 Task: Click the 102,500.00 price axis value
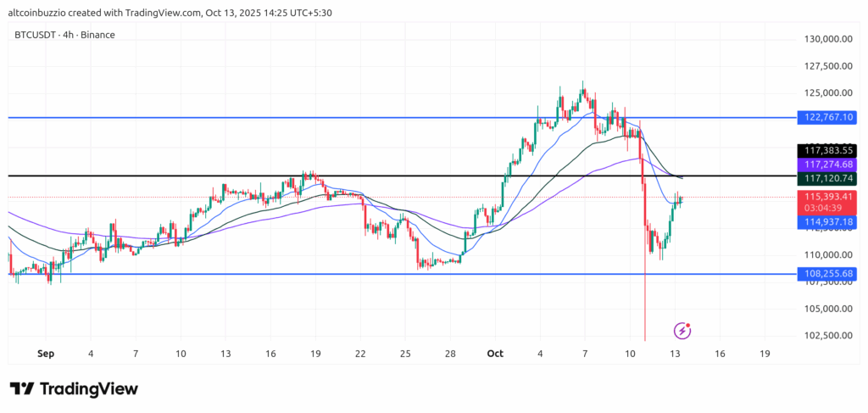827,336
